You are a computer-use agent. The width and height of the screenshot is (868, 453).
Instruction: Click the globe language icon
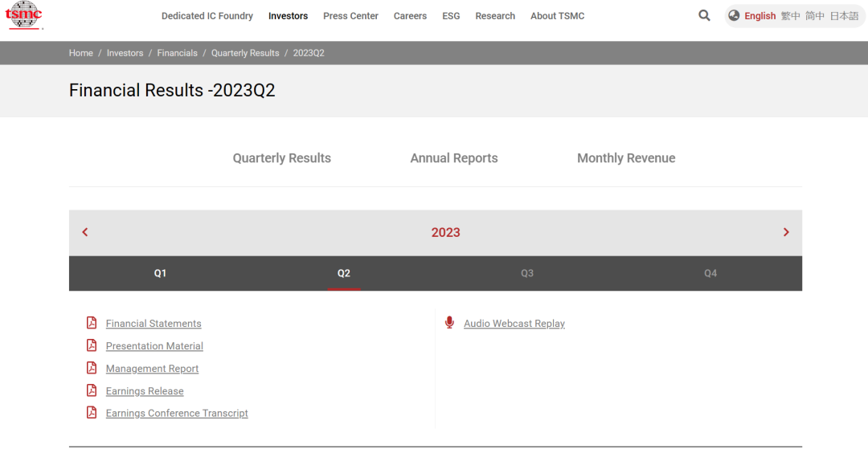[x=734, y=15]
